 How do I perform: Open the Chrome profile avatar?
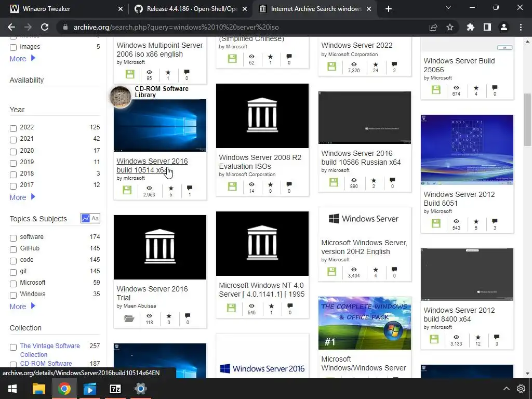tap(504, 27)
